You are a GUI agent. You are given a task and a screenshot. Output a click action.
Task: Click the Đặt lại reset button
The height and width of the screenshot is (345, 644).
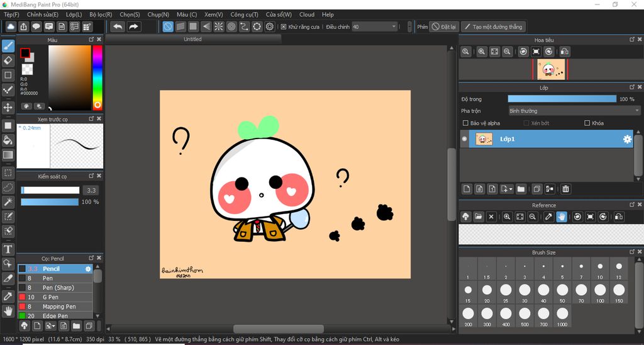coord(444,27)
